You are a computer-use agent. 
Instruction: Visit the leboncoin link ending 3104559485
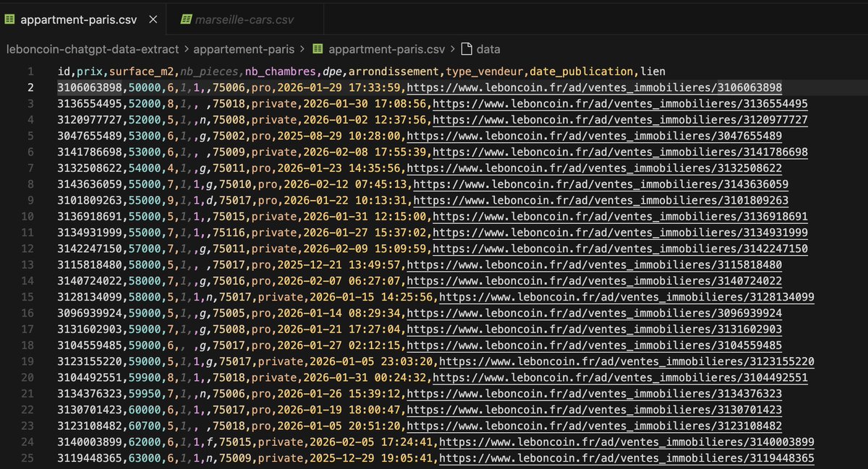595,345
